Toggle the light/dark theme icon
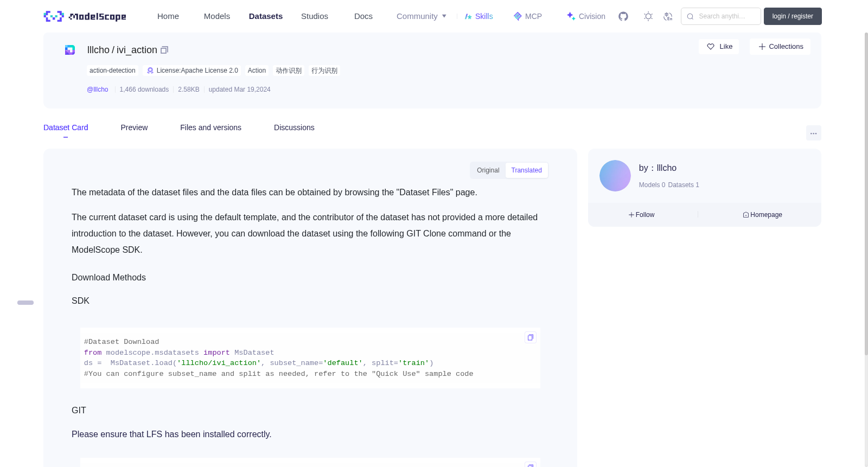Viewport: 868px width, 467px height. point(648,16)
